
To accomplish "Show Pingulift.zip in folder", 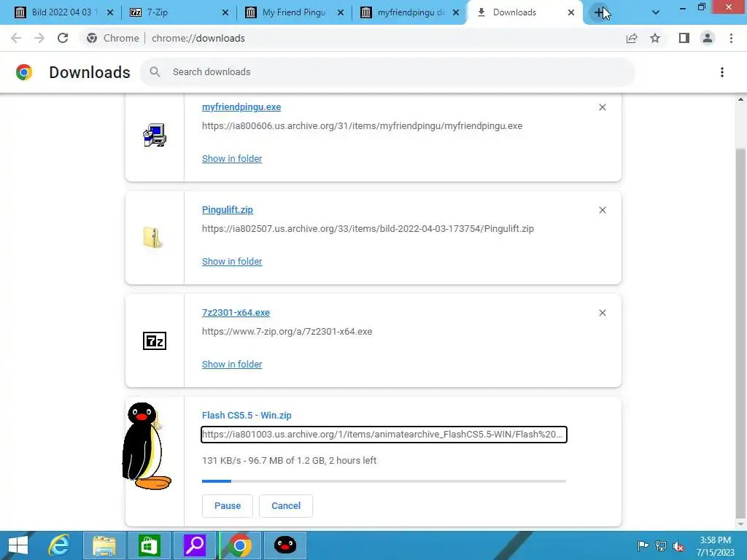I will (x=232, y=262).
